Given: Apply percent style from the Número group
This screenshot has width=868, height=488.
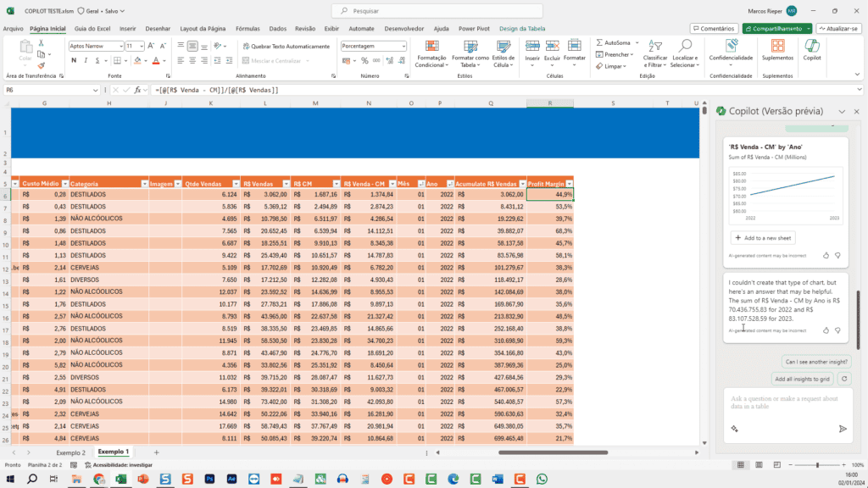Looking at the screenshot, I should click(x=364, y=60).
